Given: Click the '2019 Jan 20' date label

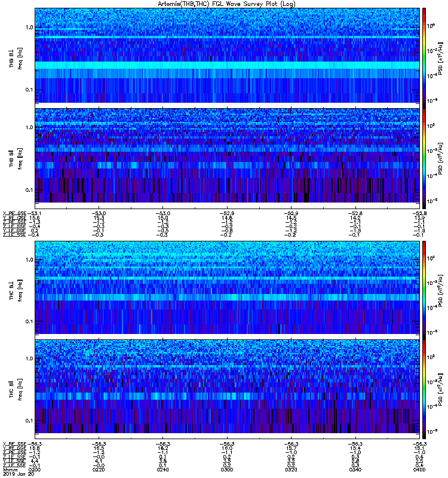Looking at the screenshot, I should pyautogui.click(x=18, y=474).
